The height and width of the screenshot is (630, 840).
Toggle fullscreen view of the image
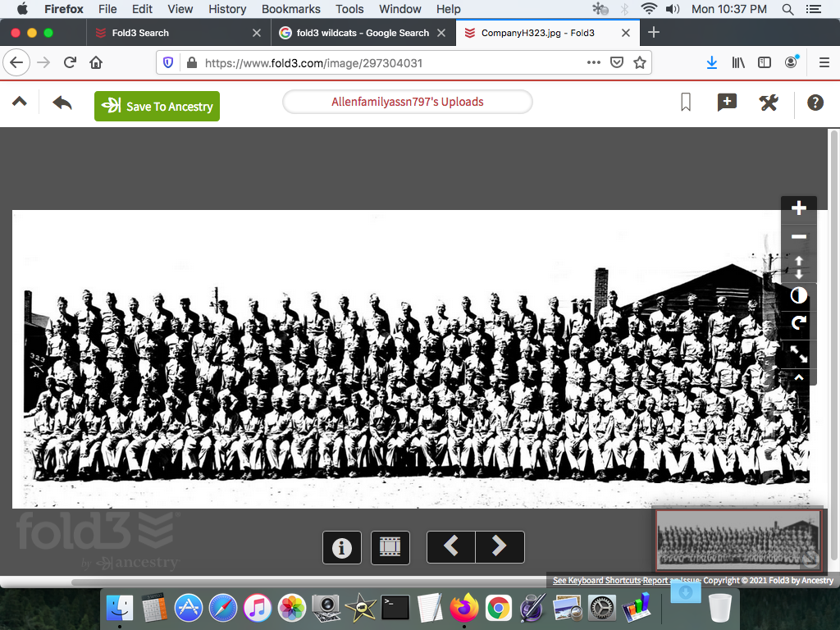798,353
